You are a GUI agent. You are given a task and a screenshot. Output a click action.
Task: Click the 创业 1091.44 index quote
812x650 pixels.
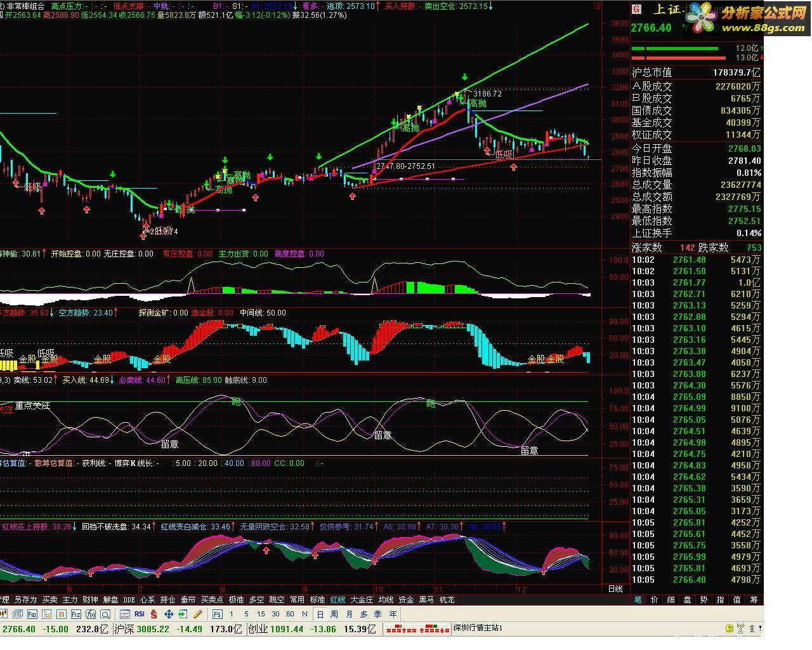(275, 629)
